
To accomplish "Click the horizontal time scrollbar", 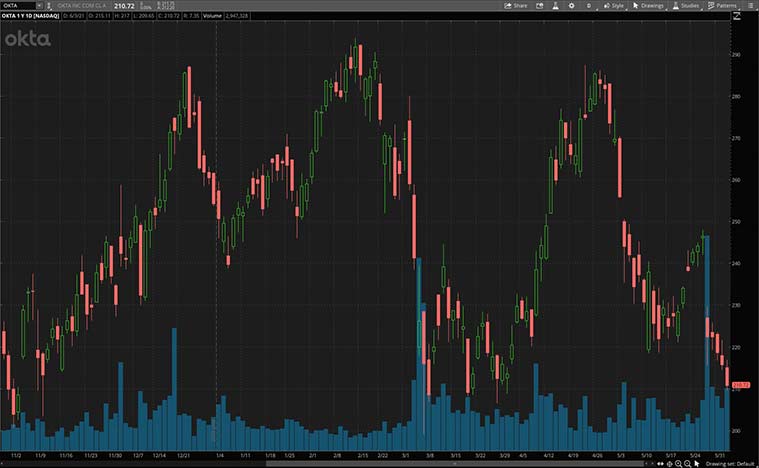I will (x=455, y=463).
